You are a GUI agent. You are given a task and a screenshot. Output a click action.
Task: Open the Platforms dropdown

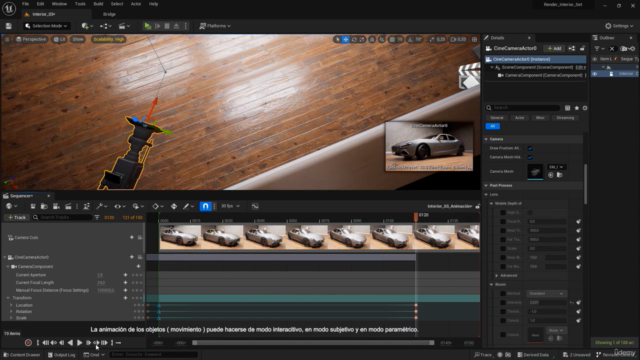point(215,26)
